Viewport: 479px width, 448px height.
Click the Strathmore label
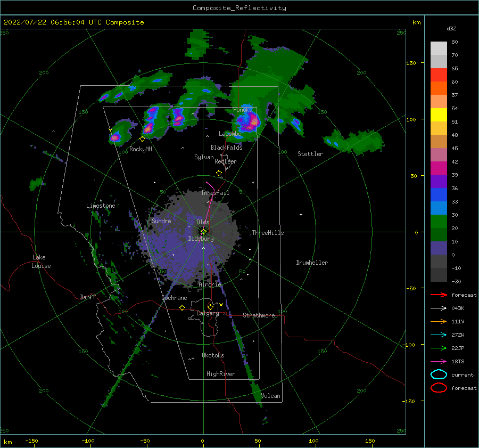(x=259, y=315)
